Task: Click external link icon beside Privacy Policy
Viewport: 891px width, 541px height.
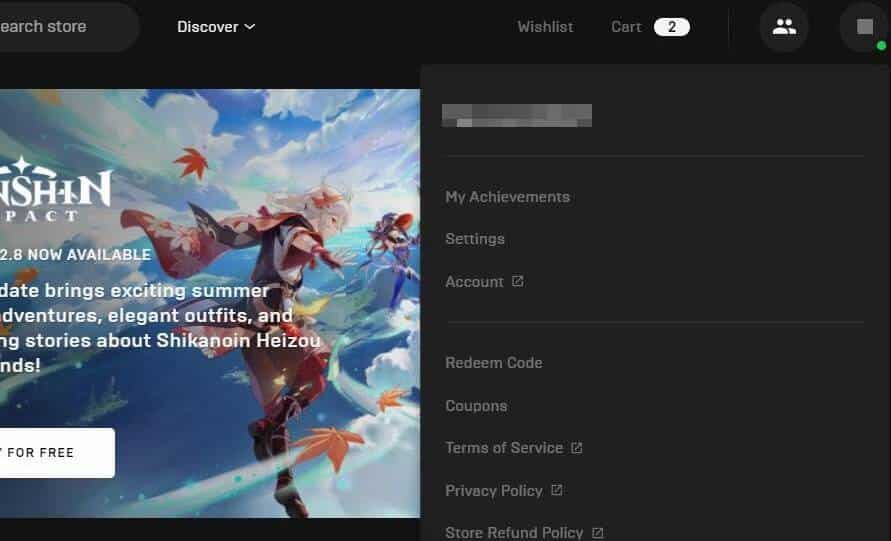Action: [557, 490]
